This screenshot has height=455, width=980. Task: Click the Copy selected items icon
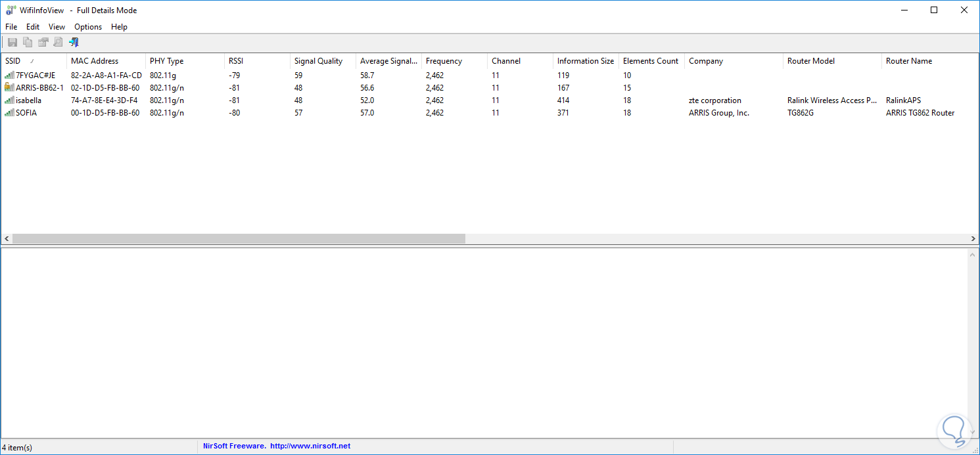(28, 43)
